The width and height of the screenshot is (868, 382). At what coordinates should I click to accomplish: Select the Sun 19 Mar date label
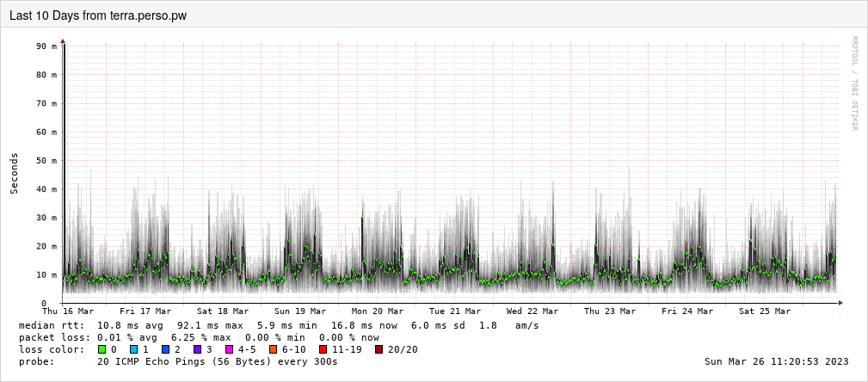[x=300, y=311]
